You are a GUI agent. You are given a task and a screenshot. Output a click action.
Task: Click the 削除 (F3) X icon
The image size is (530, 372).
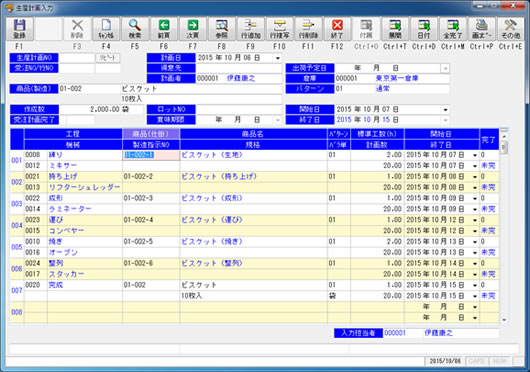tap(77, 29)
